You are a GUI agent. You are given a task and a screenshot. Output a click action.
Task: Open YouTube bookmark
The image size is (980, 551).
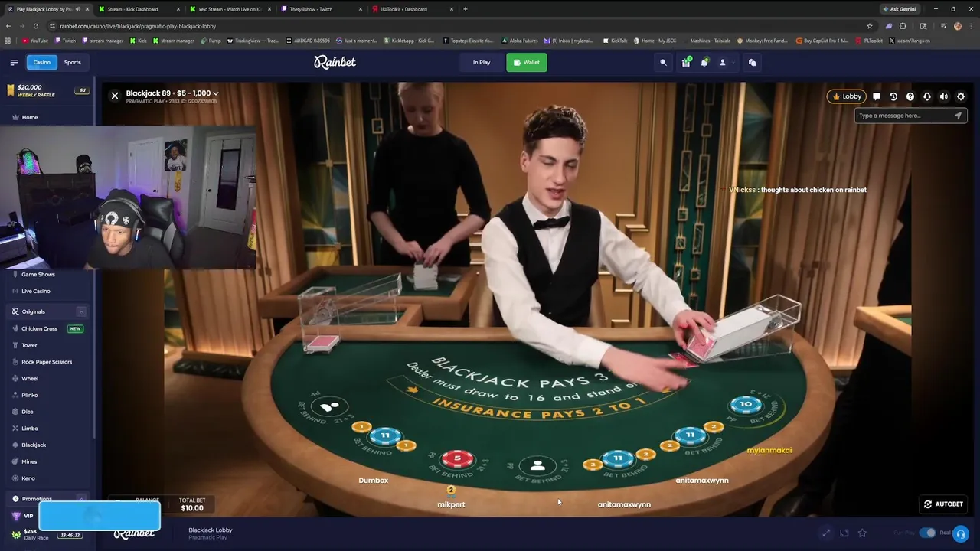click(x=35, y=41)
